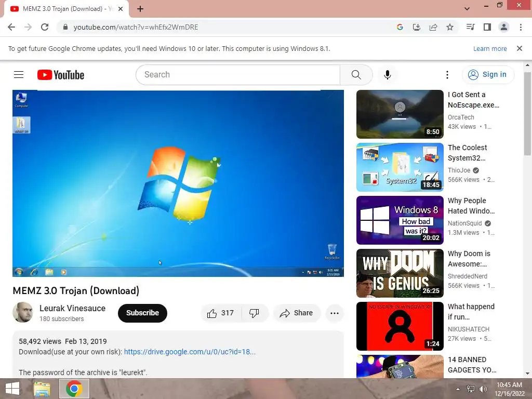
Task: Open The Coolest System32 video thumbnail
Action: pyautogui.click(x=400, y=167)
